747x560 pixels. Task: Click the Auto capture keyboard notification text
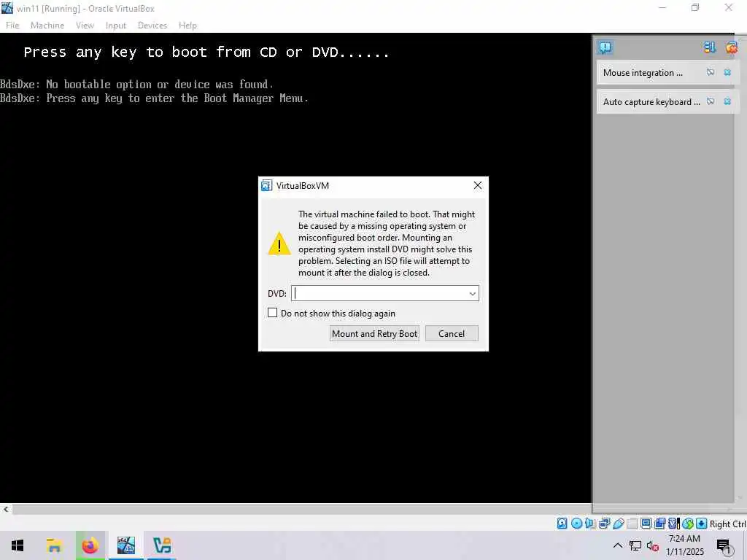[x=651, y=101]
